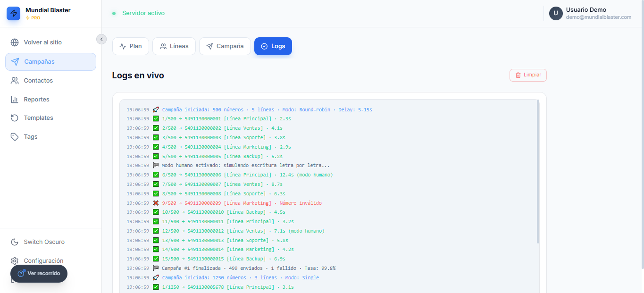Collapse the sidebar with the chevron button
The height and width of the screenshot is (293, 644).
coord(101,39)
